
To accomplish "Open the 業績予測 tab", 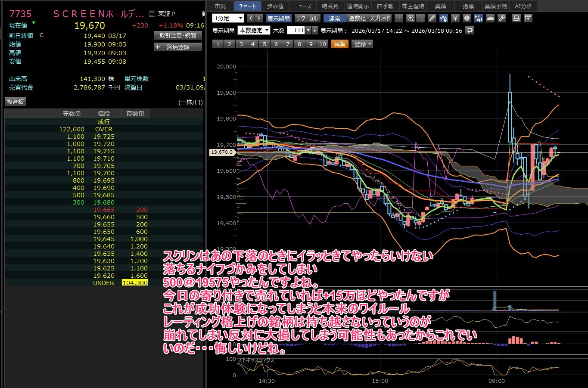I will [x=496, y=6].
